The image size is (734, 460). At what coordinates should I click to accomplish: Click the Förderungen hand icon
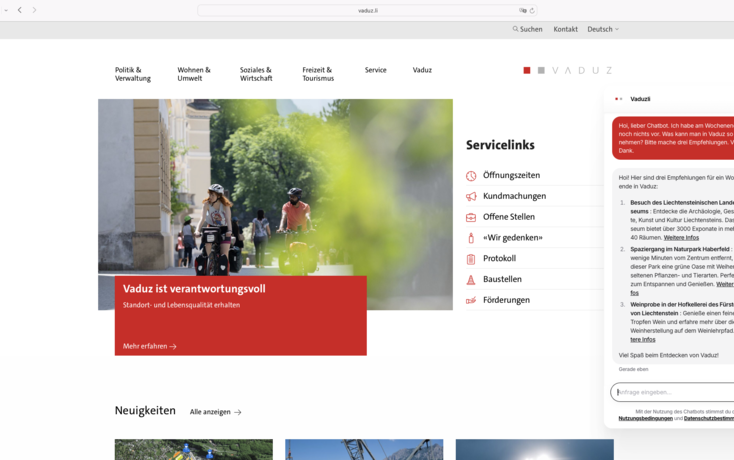click(471, 300)
